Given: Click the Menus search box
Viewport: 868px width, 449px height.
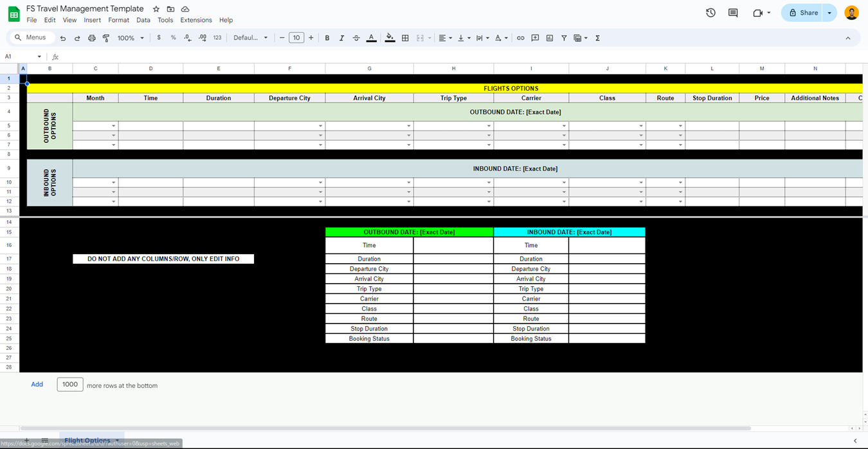Looking at the screenshot, I should [31, 38].
